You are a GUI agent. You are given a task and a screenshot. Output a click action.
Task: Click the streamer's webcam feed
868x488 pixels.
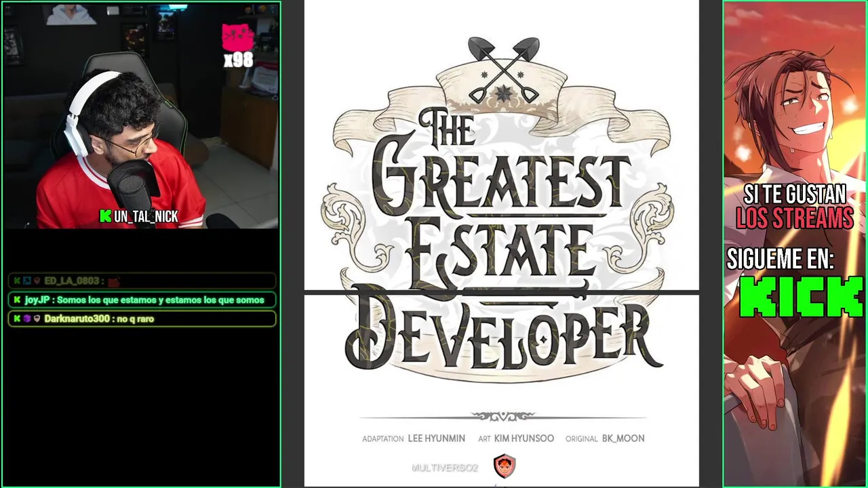tap(141, 115)
